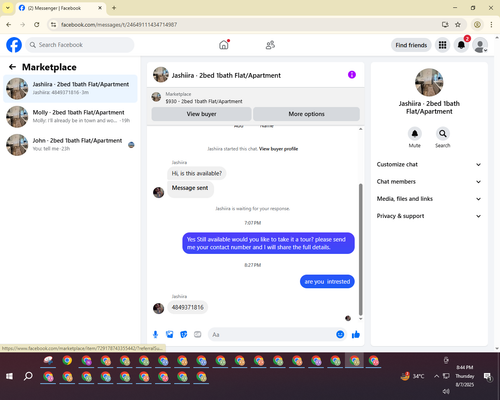This screenshot has width=500, height=400.
Task: Reload the page in browser
Action: click(37, 25)
